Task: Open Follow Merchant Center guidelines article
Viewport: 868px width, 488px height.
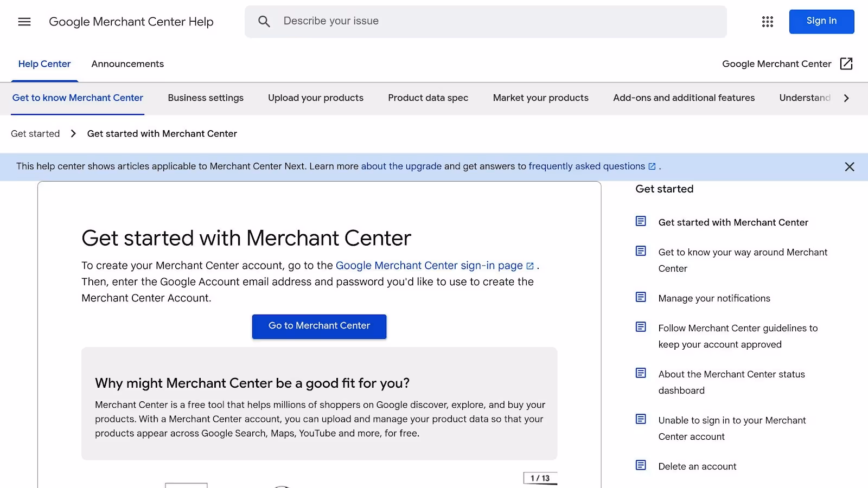Action: click(738, 336)
